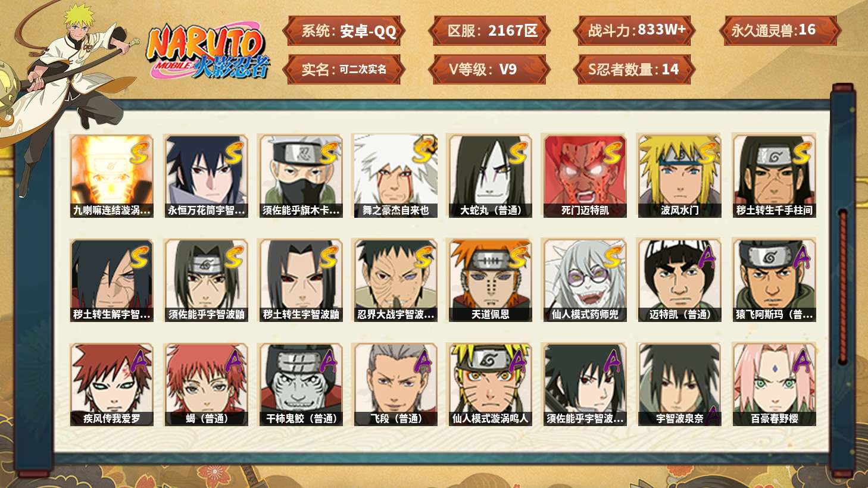Screen dimensions: 868x488
Task: Pick the 迈特凯（普通） A-rank portrait
Action: [679, 280]
